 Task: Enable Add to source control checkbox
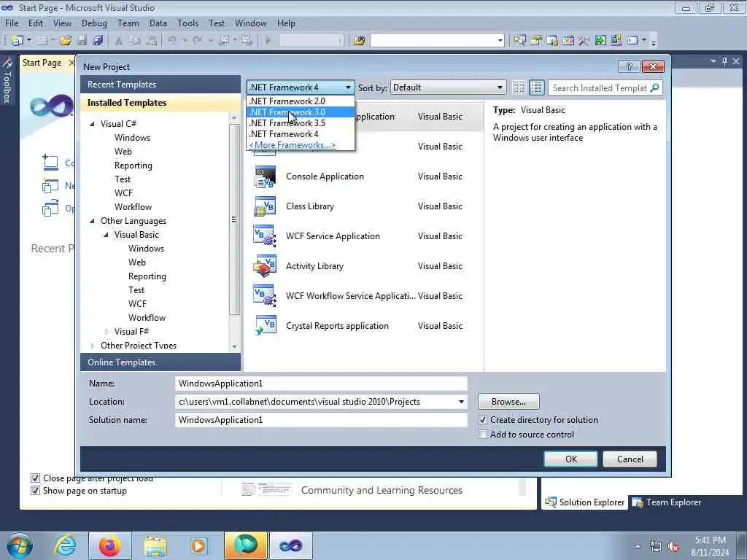point(483,435)
